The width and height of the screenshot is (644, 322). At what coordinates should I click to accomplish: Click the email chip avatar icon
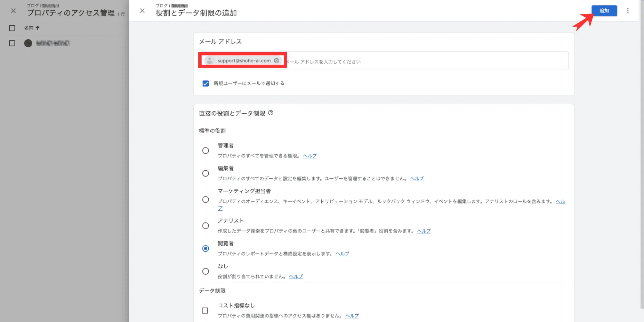(x=210, y=61)
